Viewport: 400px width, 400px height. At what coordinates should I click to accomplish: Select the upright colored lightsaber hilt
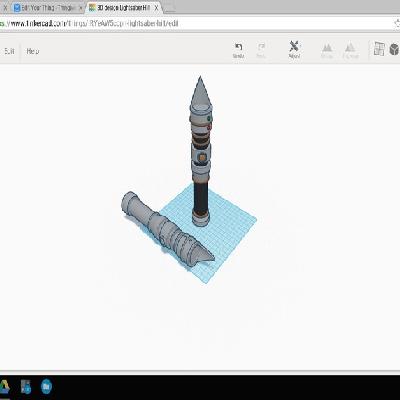[x=201, y=152]
